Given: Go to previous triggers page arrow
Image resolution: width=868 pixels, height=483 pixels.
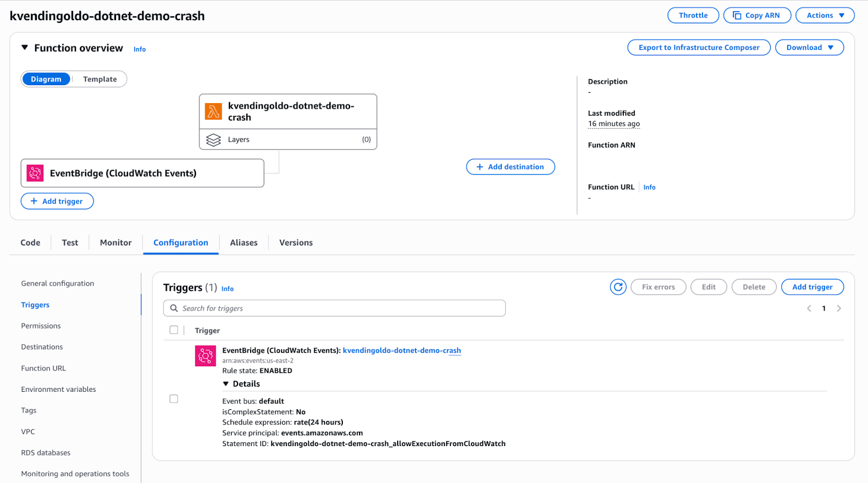Looking at the screenshot, I should click(x=809, y=308).
